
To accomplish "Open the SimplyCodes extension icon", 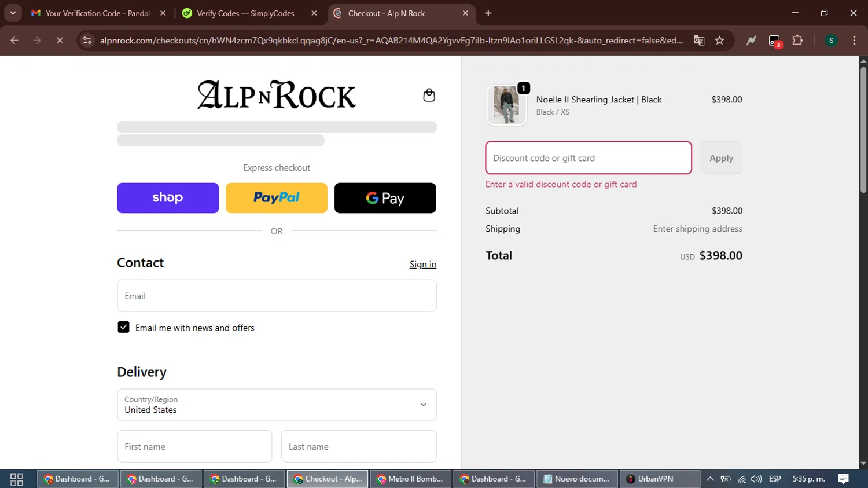I will (751, 41).
